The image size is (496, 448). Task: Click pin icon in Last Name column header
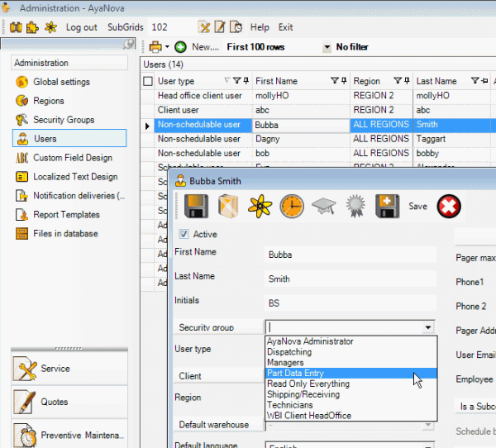(484, 81)
